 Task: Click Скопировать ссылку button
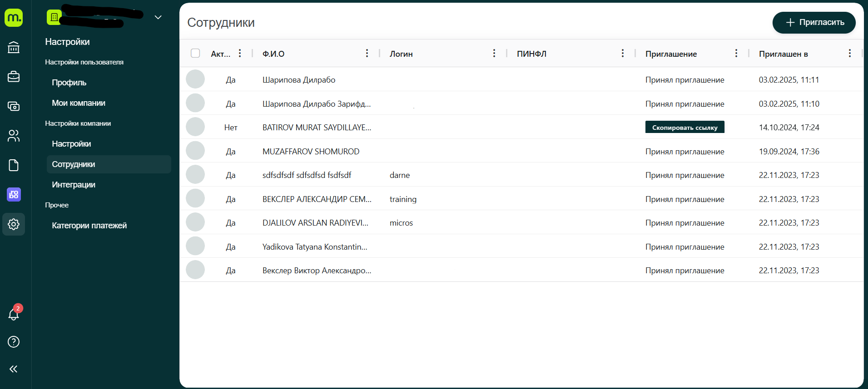click(x=684, y=128)
